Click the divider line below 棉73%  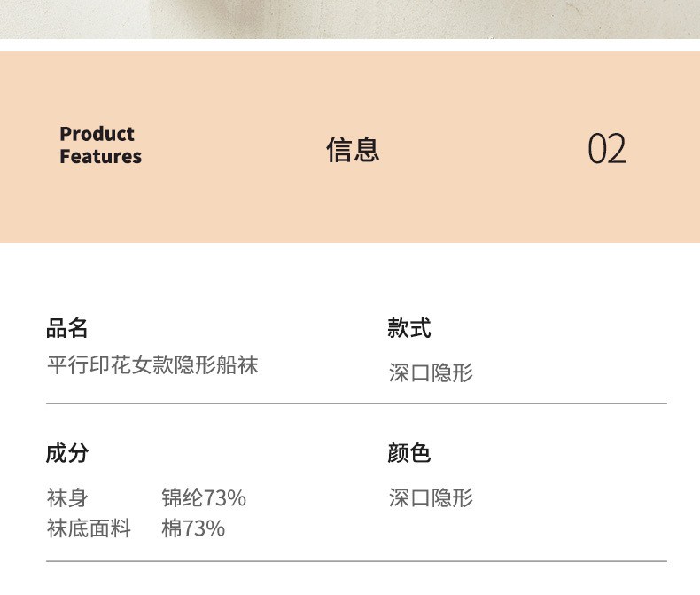coord(356,561)
